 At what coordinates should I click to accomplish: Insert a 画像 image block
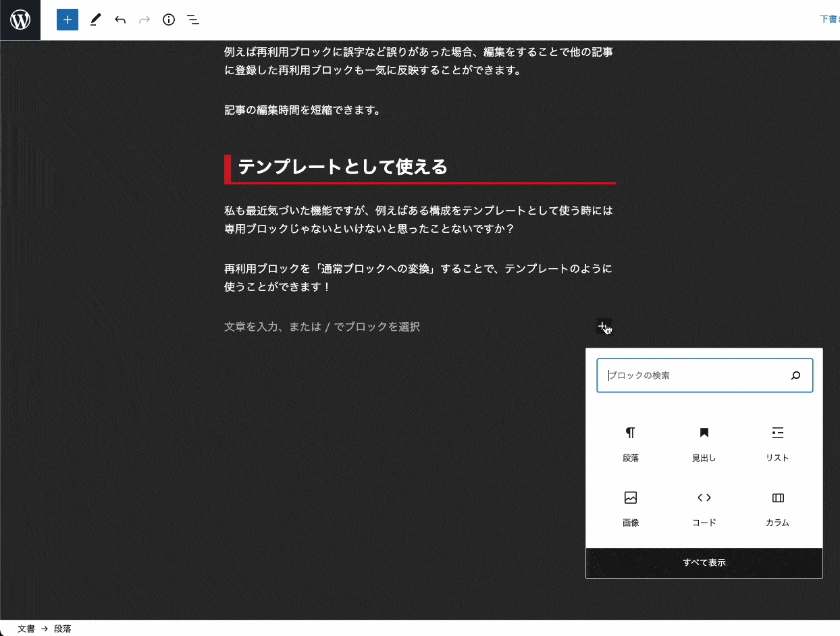click(x=631, y=508)
